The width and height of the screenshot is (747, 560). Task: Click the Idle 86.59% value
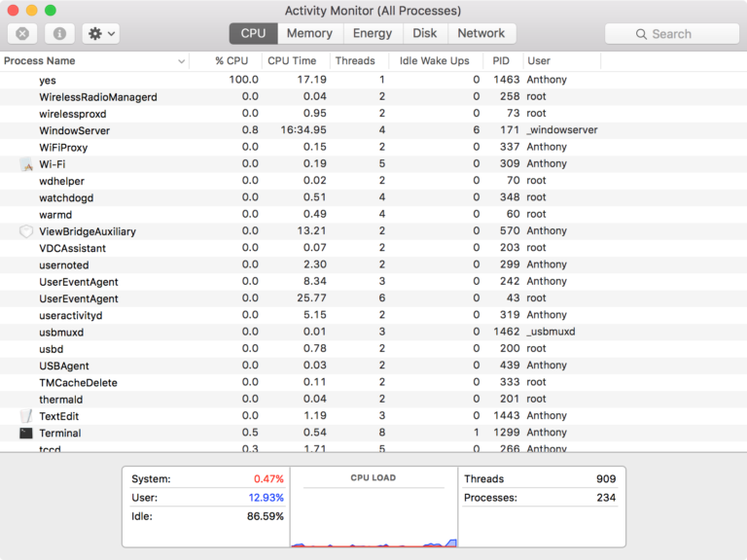(x=266, y=516)
